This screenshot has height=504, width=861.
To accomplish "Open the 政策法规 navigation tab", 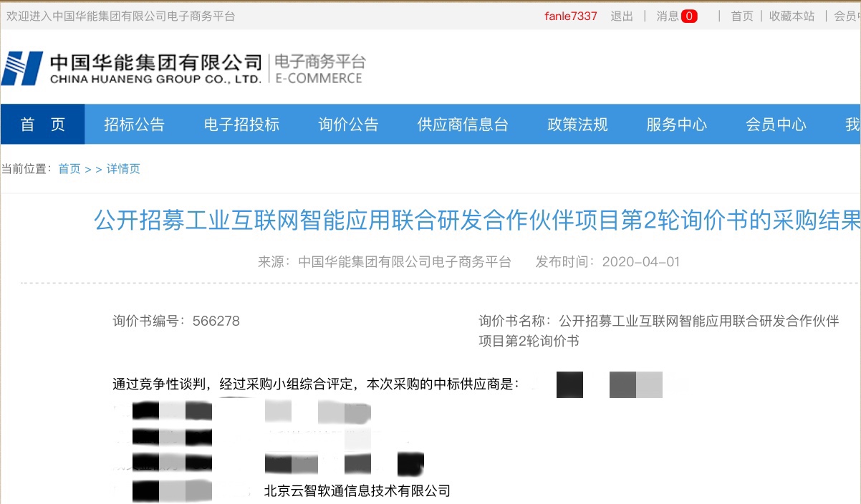I will [577, 124].
